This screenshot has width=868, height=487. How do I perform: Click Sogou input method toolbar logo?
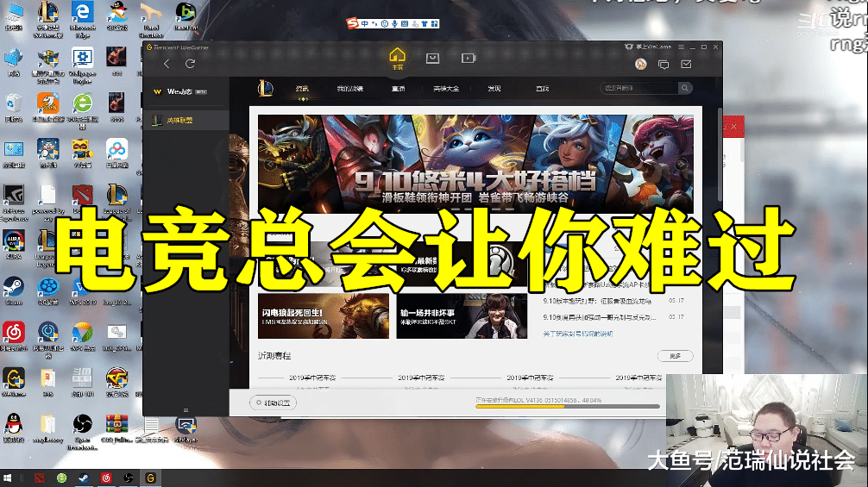(352, 23)
